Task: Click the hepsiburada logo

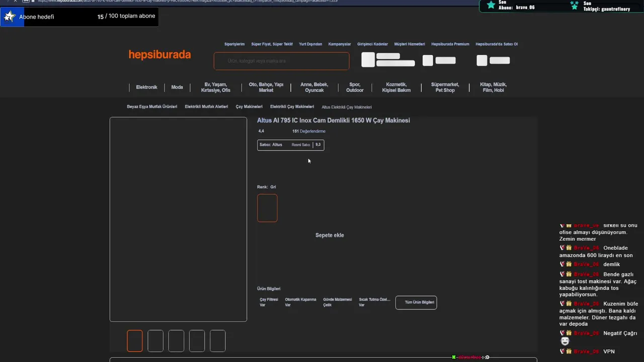Action: [x=159, y=55]
